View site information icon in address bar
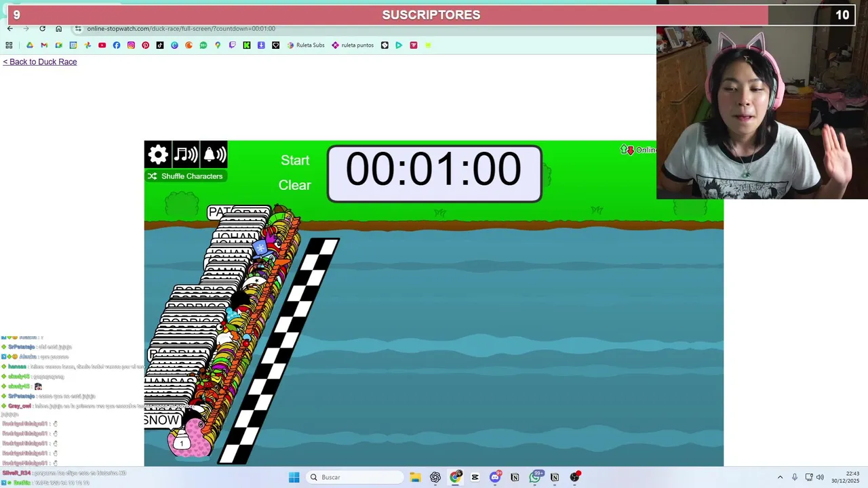868x488 pixels. point(78,28)
